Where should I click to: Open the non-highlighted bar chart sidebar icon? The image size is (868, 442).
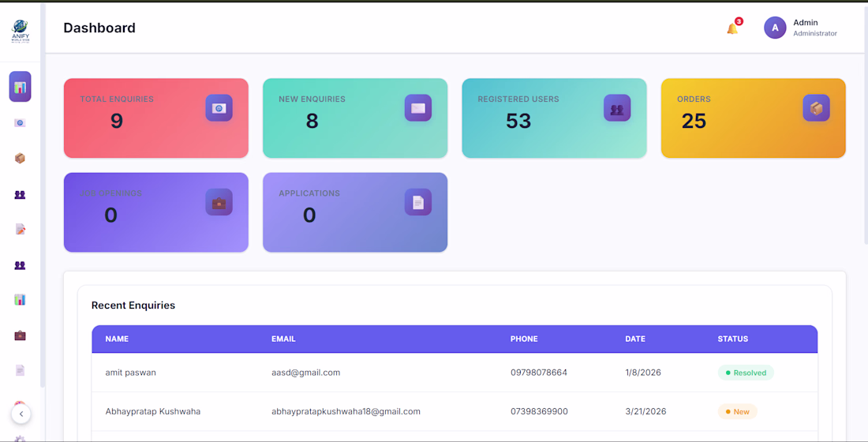click(x=20, y=300)
